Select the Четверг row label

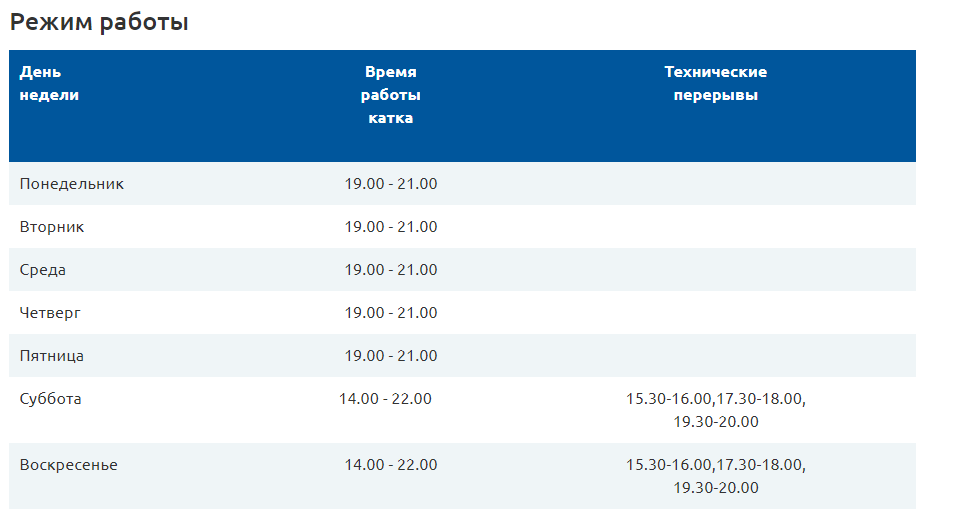click(50, 313)
